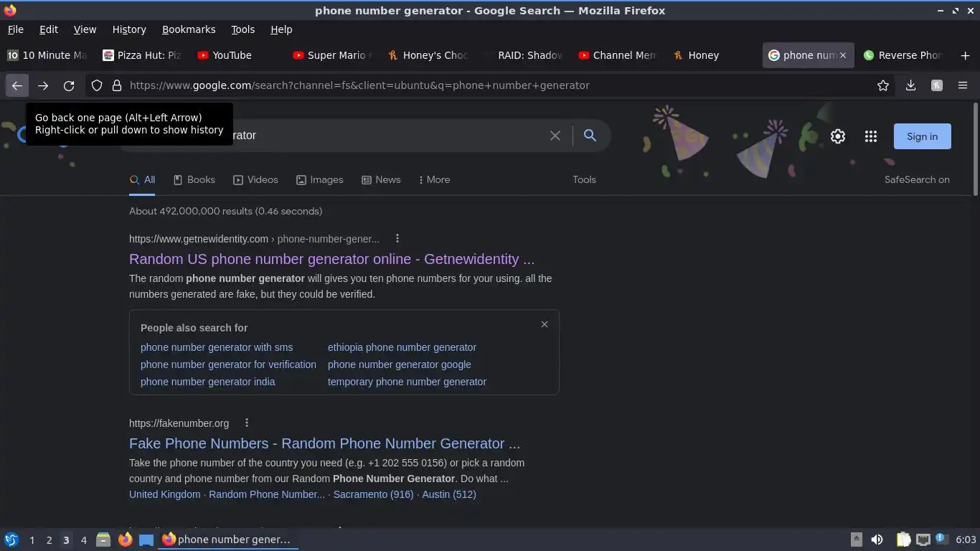This screenshot has width=980, height=551.
Task: Open the History menu
Action: pyautogui.click(x=129, y=29)
